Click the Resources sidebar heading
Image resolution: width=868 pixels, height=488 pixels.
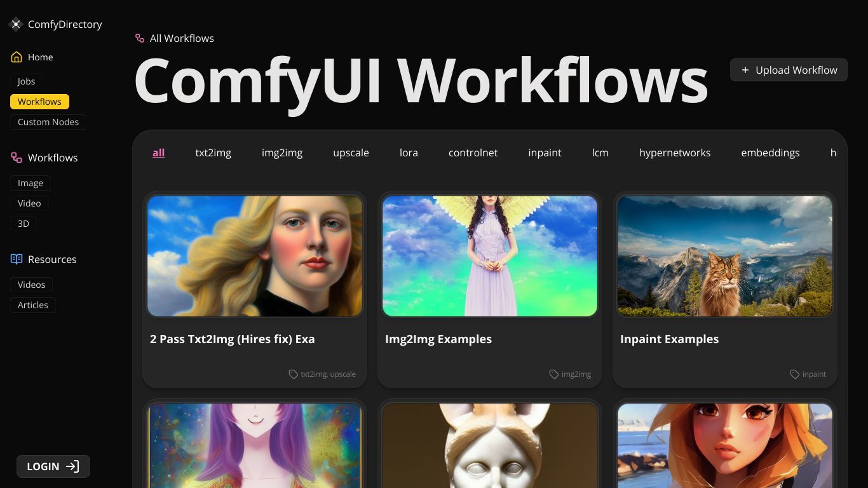[x=52, y=259]
